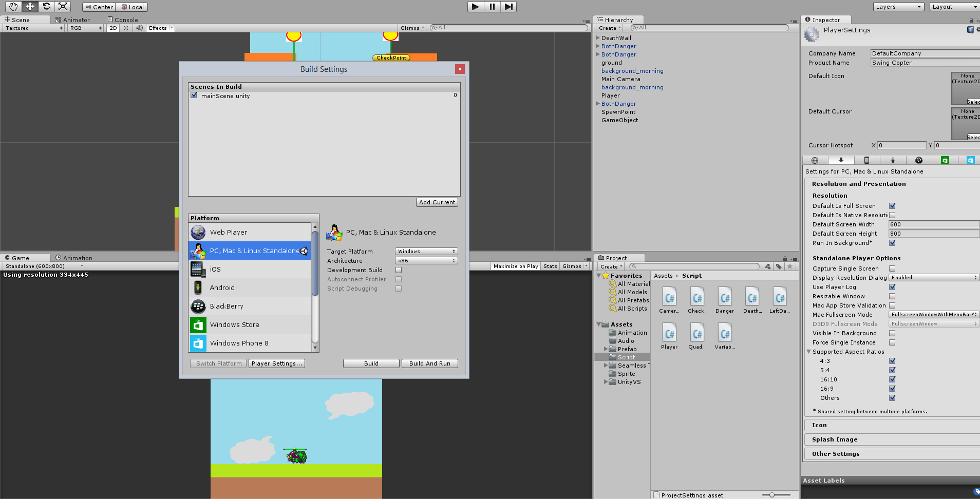Enable Capture Single Screen checkbox
Image resolution: width=980 pixels, height=499 pixels.
[892, 268]
